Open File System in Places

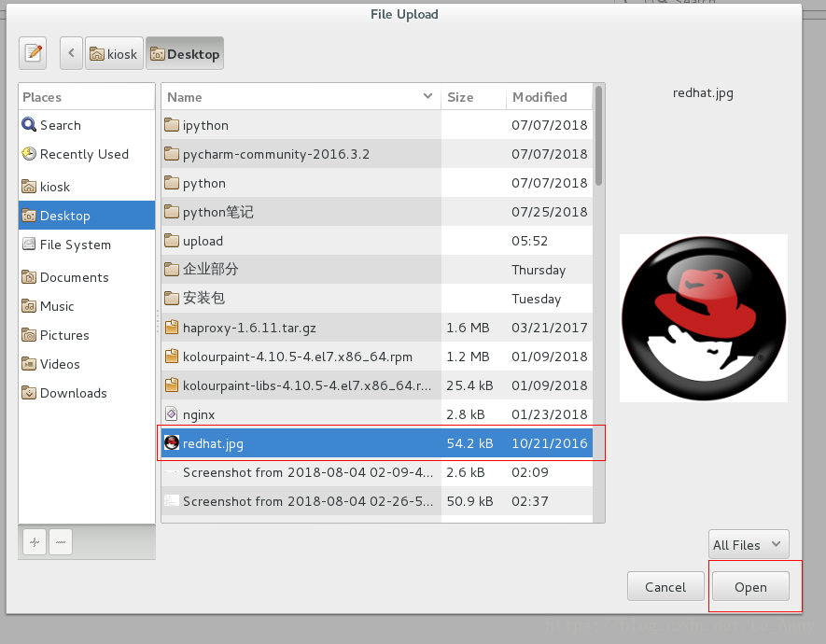pos(87,245)
